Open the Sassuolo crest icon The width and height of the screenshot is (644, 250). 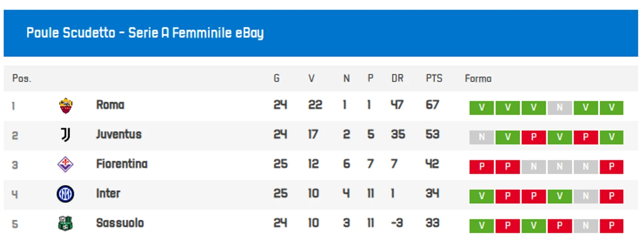[65, 224]
